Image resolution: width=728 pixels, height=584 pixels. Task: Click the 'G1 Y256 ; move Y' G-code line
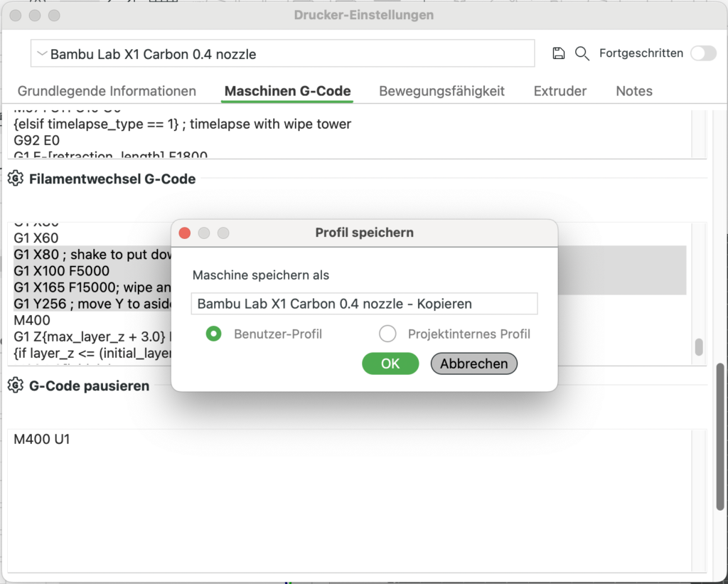tap(93, 304)
